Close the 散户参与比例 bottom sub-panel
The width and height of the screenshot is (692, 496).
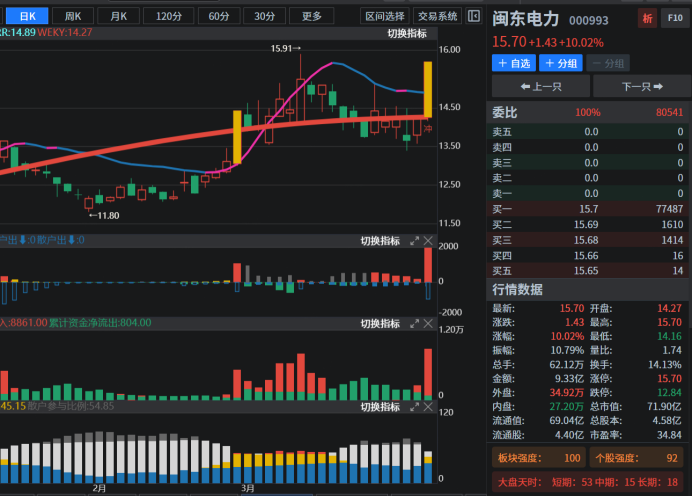(429, 407)
